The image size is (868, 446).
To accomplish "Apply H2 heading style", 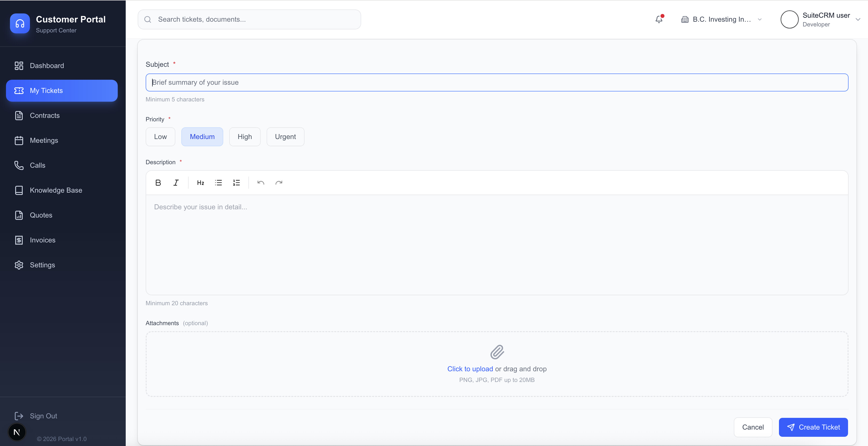I will pyautogui.click(x=201, y=183).
